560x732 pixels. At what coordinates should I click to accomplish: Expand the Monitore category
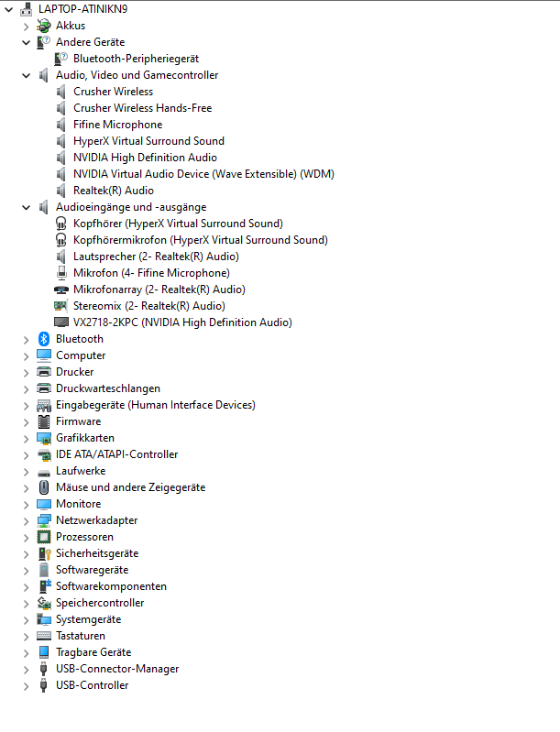point(27,505)
